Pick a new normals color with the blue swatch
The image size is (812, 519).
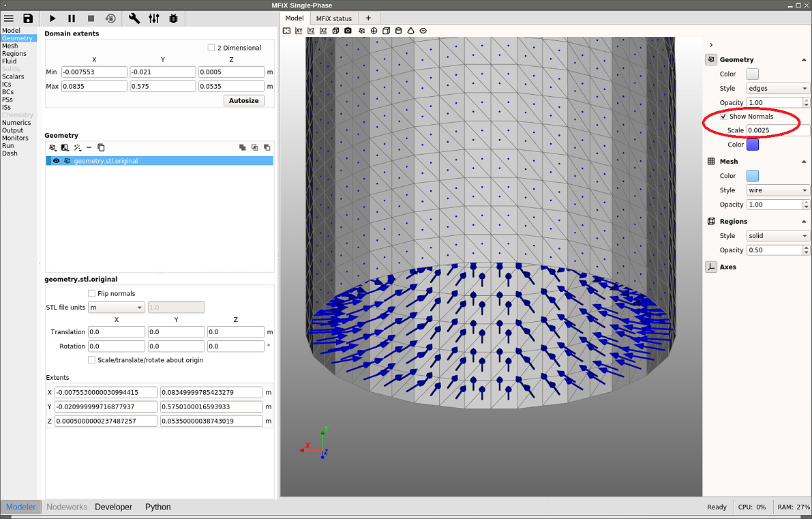(x=753, y=144)
